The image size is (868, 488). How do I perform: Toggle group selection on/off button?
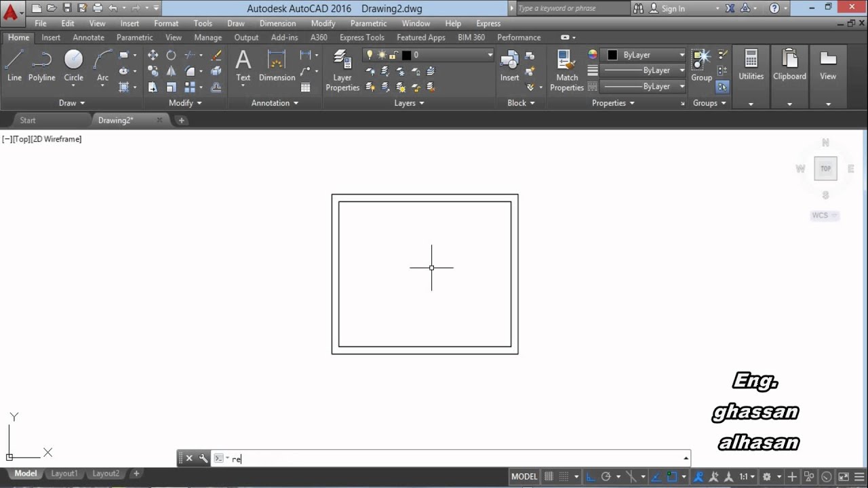pyautogui.click(x=722, y=87)
